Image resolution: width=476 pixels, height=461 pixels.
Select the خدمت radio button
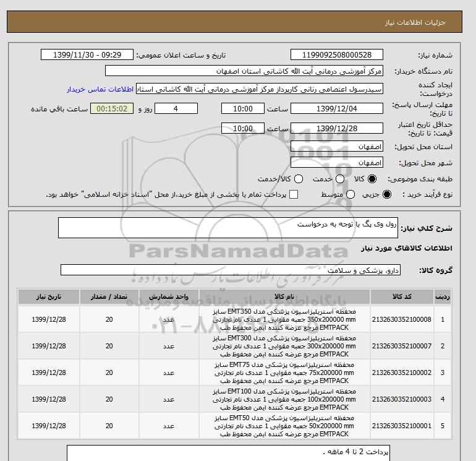click(x=340, y=179)
